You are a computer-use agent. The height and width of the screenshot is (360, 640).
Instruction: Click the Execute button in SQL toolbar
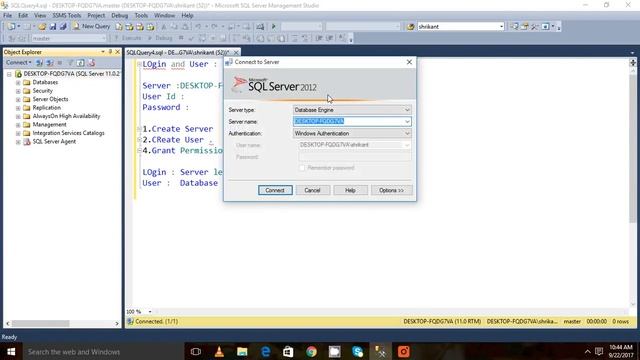click(128, 38)
